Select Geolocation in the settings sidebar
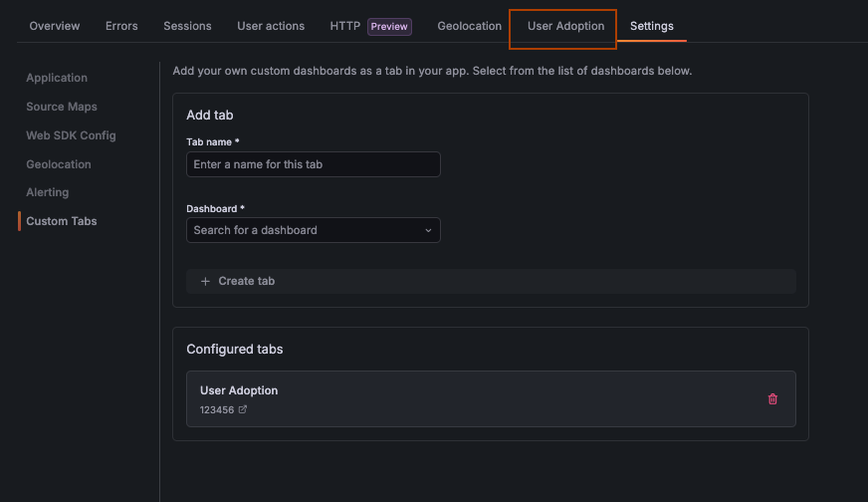868x502 pixels. [x=59, y=164]
